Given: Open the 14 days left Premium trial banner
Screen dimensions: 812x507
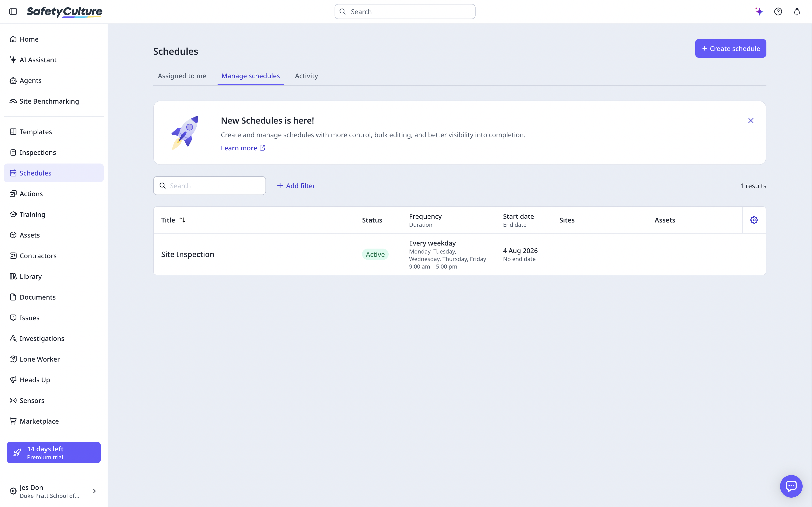Looking at the screenshot, I should 54,453.
